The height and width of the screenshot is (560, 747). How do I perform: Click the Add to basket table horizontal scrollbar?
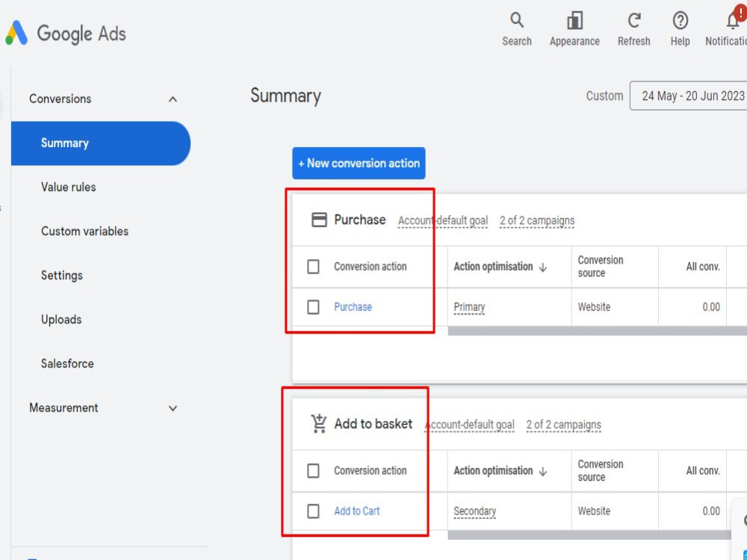tap(589, 535)
